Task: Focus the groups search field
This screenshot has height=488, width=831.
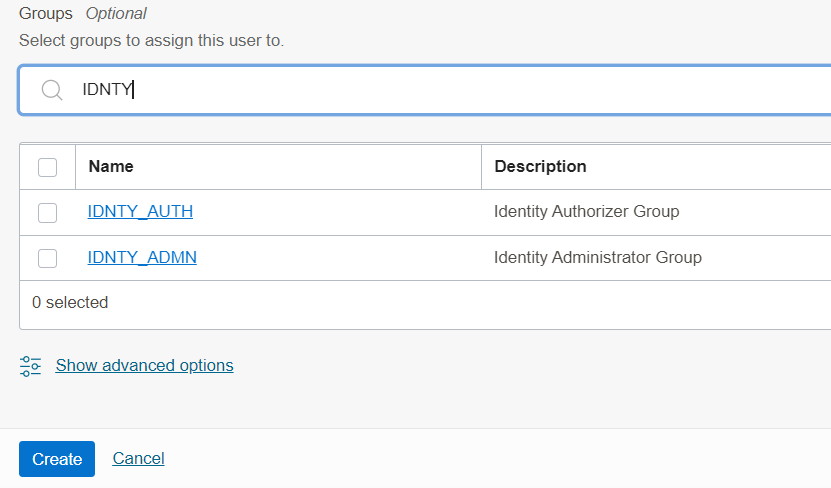Action: click(450, 90)
